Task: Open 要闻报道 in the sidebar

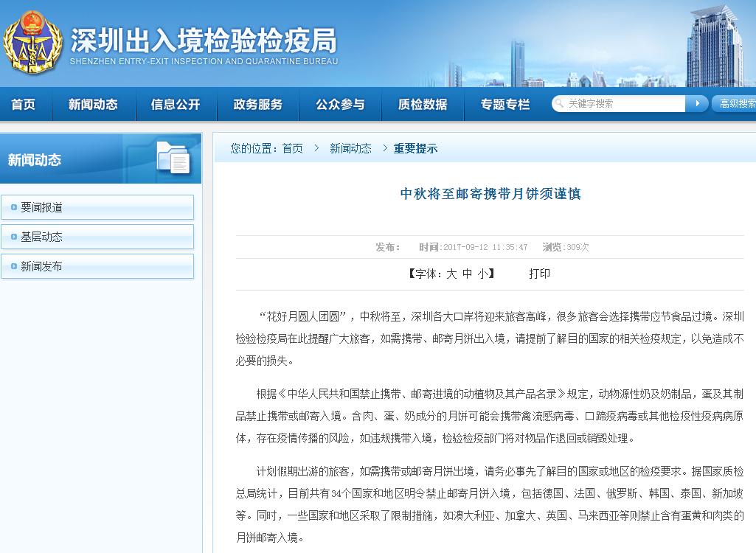Action: 97,207
